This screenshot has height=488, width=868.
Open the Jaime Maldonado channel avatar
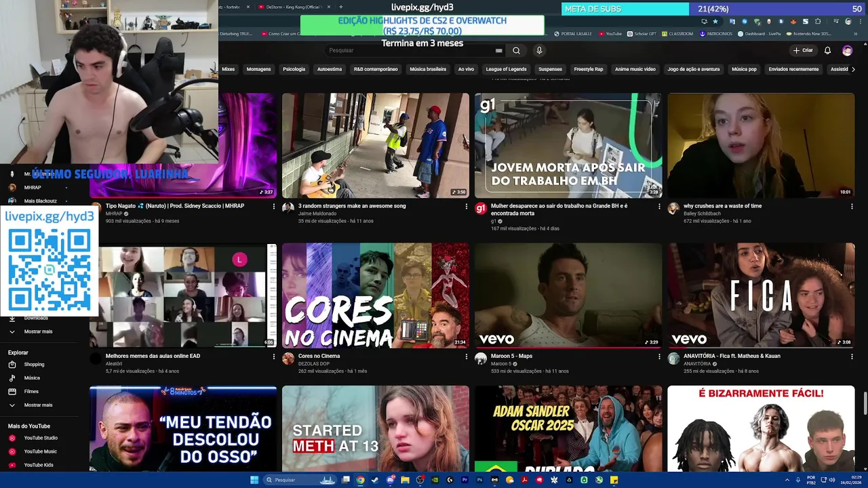point(288,208)
